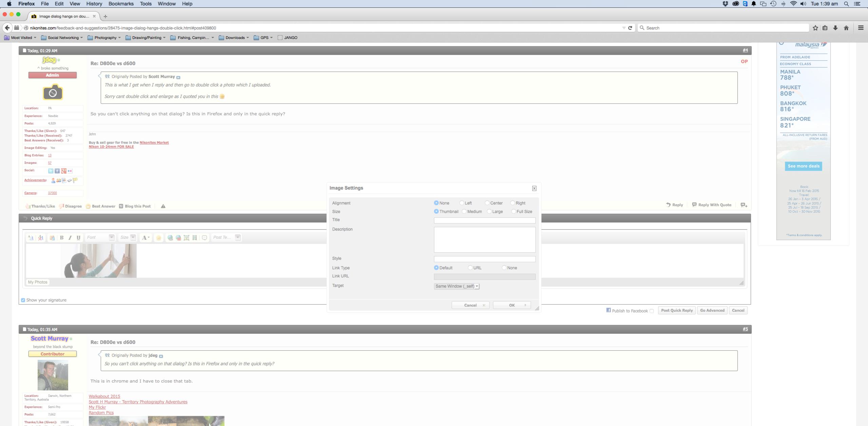Click the Title input field

[484, 220]
